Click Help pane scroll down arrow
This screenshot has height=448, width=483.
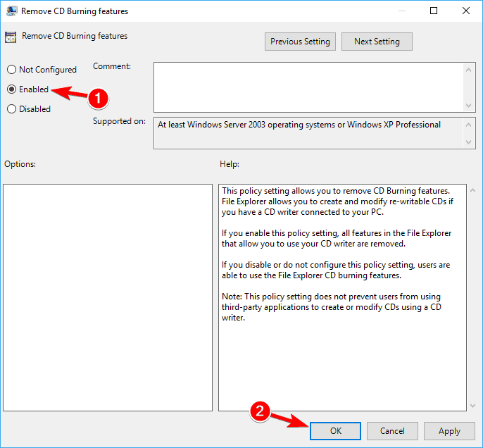(473, 406)
